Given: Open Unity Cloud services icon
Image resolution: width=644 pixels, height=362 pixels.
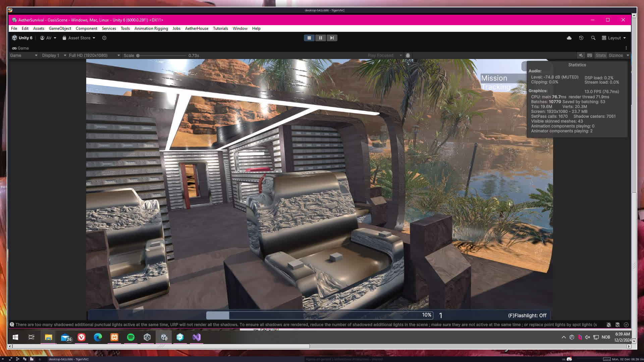Looking at the screenshot, I should (x=569, y=38).
